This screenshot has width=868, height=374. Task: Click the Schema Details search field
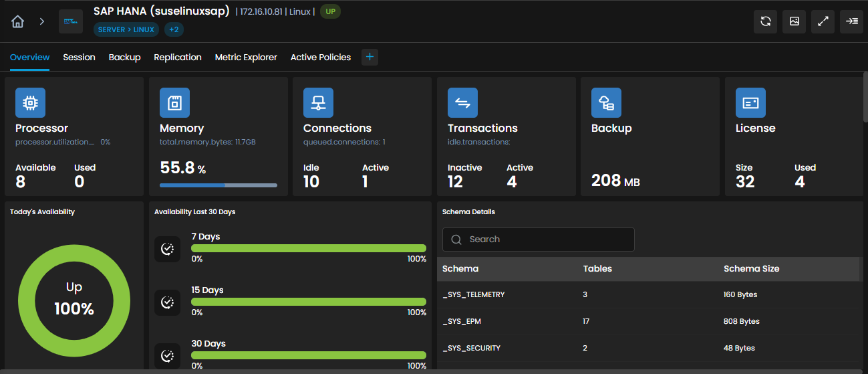(539, 240)
